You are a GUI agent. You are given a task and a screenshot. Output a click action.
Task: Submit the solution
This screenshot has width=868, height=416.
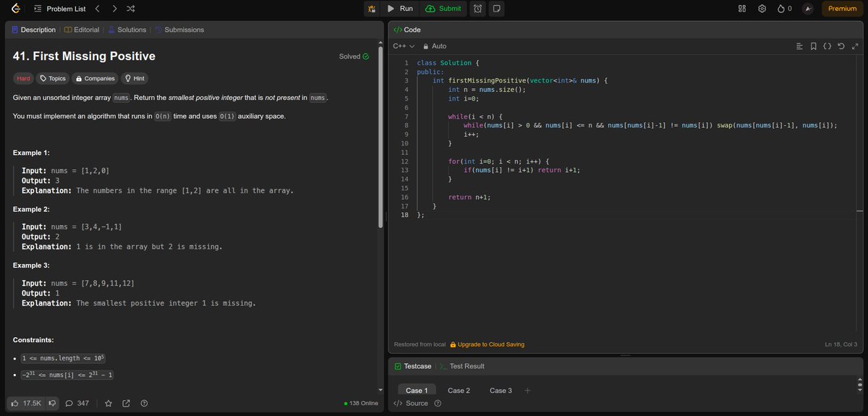(443, 9)
